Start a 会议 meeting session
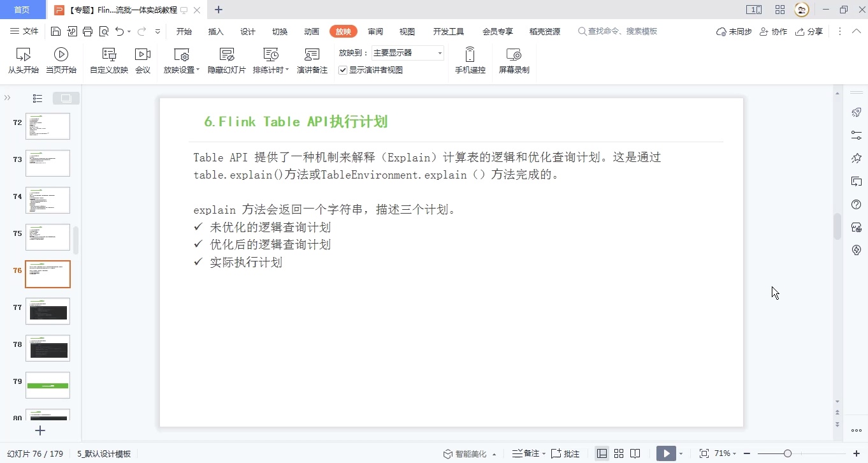Viewport: 868px width, 463px height. (143, 60)
